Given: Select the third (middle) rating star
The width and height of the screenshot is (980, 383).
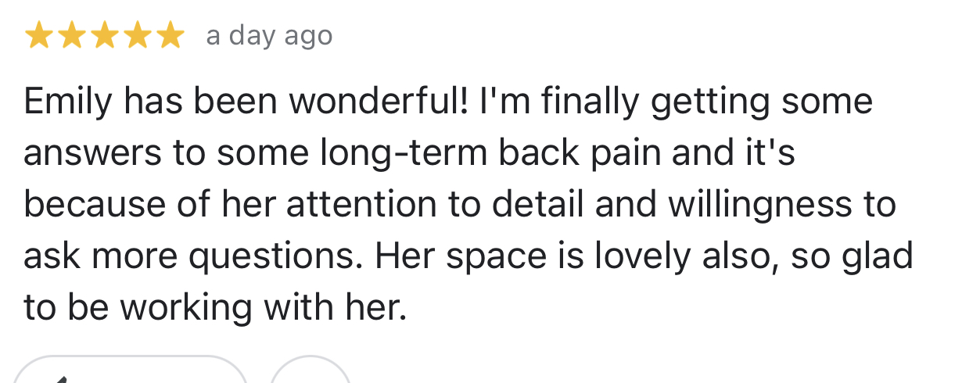Looking at the screenshot, I should [x=104, y=36].
